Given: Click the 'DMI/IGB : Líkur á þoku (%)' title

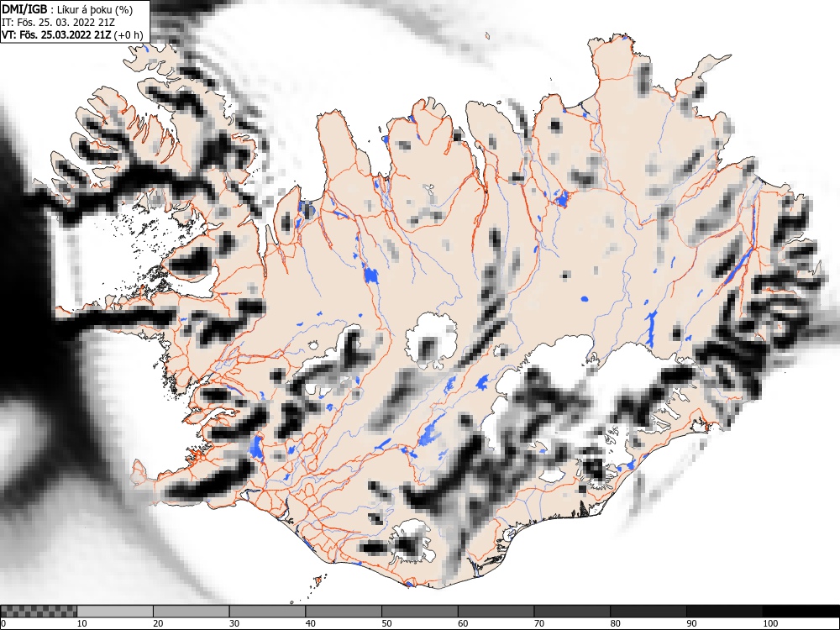Looking at the screenshot, I should (67, 9).
